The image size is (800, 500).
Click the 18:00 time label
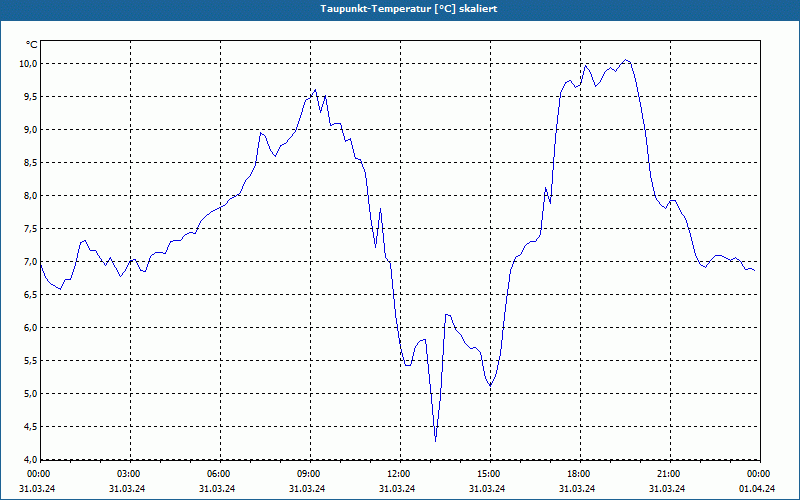tap(580, 474)
